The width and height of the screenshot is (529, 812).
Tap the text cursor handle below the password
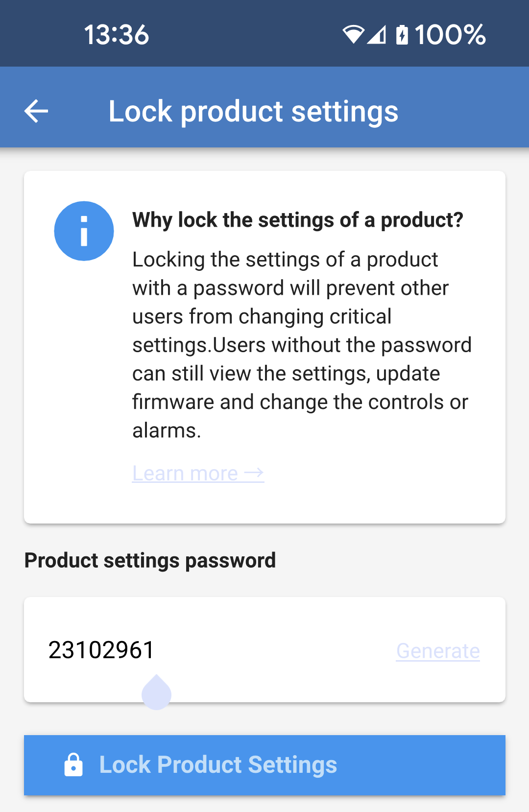[156, 692]
